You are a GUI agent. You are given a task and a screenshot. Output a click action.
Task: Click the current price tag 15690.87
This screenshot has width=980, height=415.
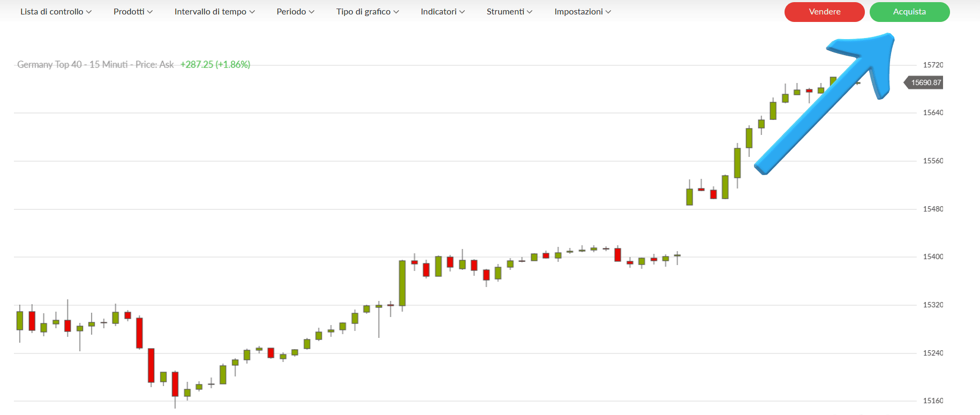point(924,82)
